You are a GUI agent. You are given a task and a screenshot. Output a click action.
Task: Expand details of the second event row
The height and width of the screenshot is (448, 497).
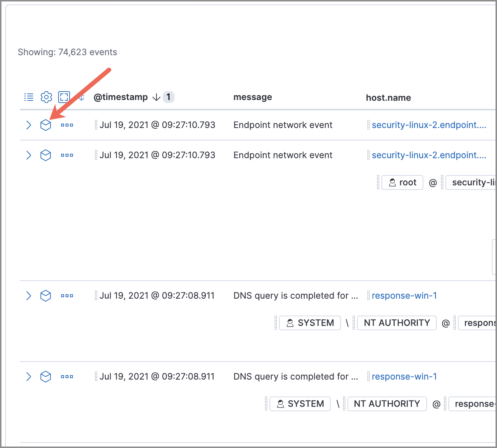click(x=29, y=155)
